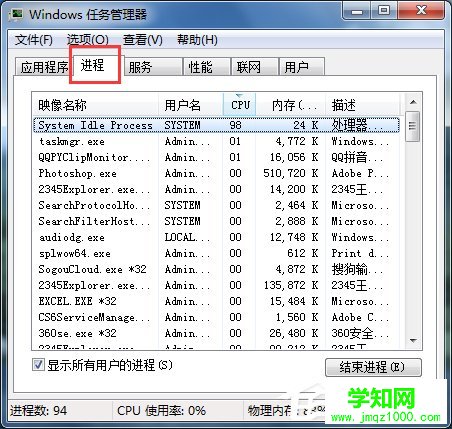Switch to the 应用程序 tab
Screen dimensions: 452x429
43,67
